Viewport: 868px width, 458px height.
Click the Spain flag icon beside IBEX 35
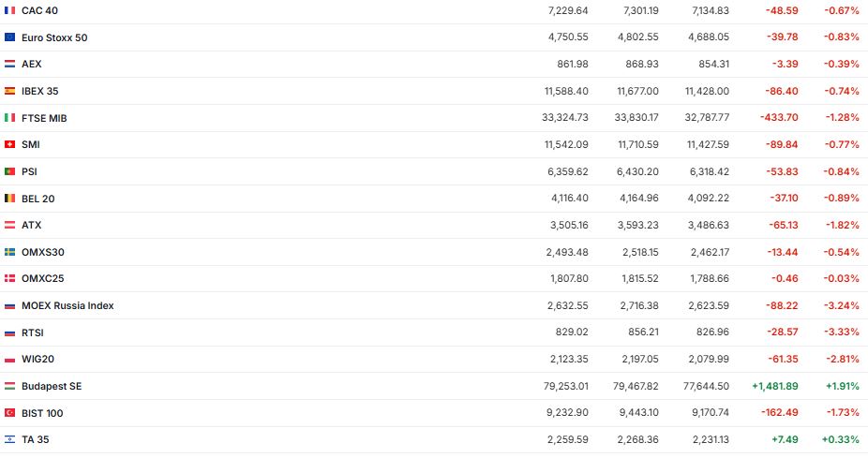9,91
